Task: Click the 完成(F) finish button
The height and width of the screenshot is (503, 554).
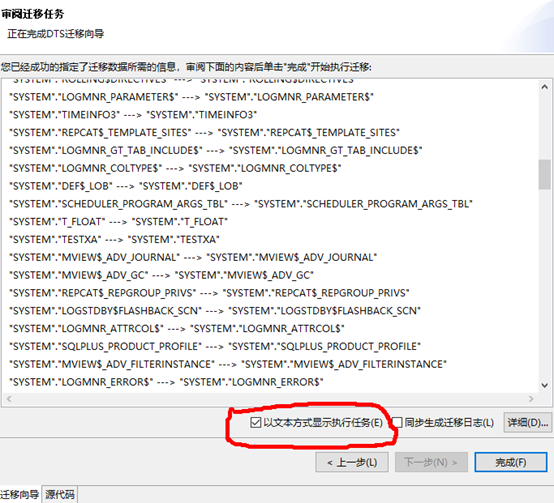Action: click(511, 462)
